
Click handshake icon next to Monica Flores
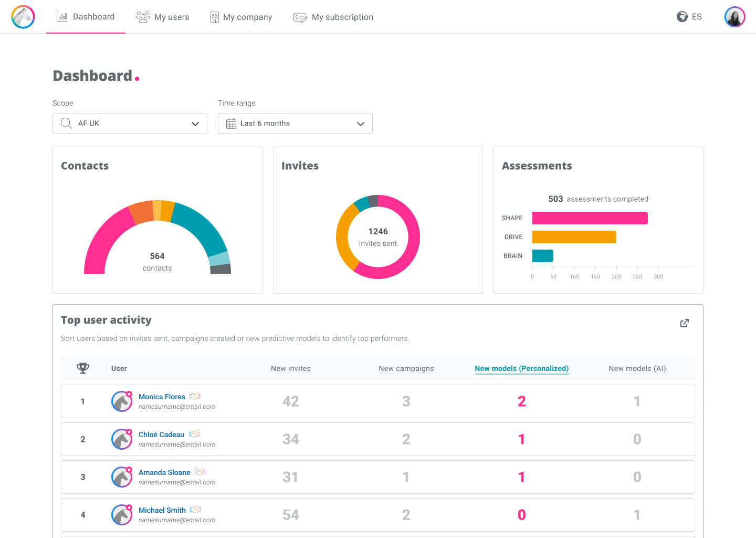click(195, 397)
